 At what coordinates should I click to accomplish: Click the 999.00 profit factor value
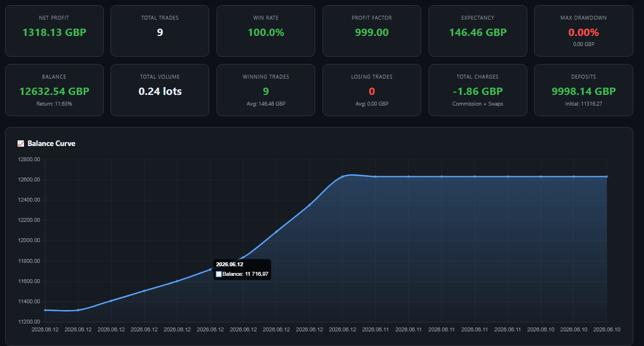pyautogui.click(x=372, y=32)
